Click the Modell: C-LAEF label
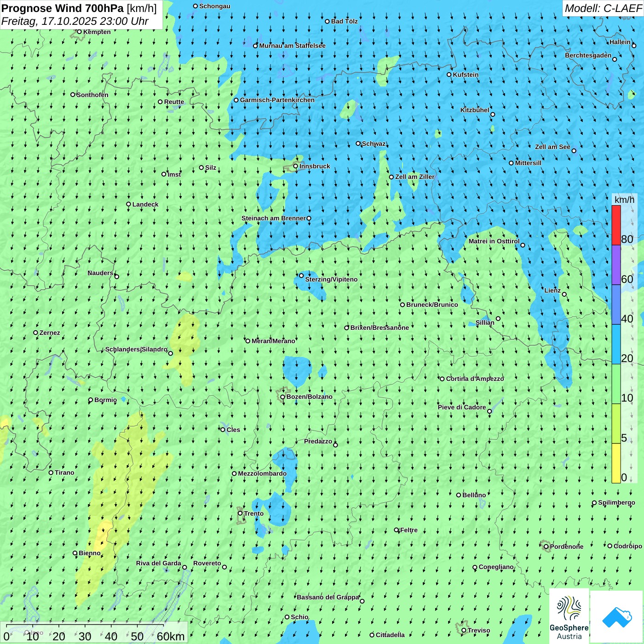Image resolution: width=644 pixels, height=644 pixels. click(x=603, y=8)
